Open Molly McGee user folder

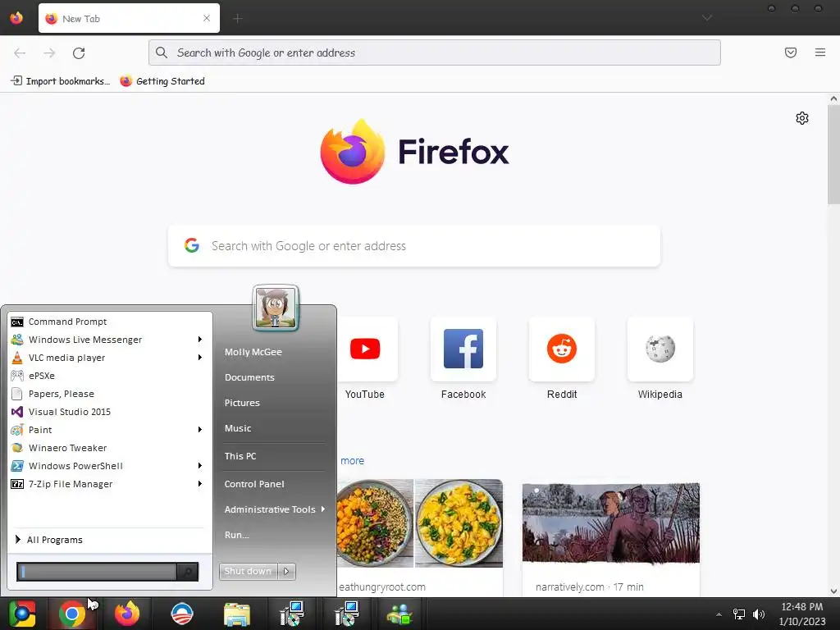pos(253,352)
